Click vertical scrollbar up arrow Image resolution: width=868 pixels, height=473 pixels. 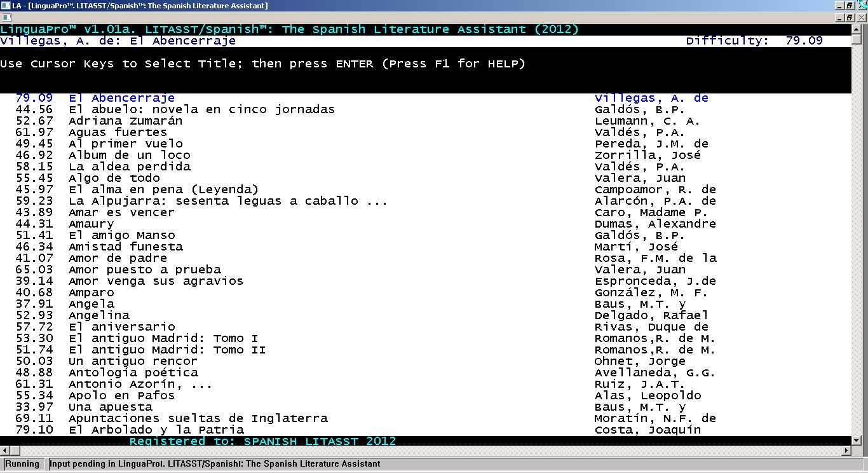857,30
